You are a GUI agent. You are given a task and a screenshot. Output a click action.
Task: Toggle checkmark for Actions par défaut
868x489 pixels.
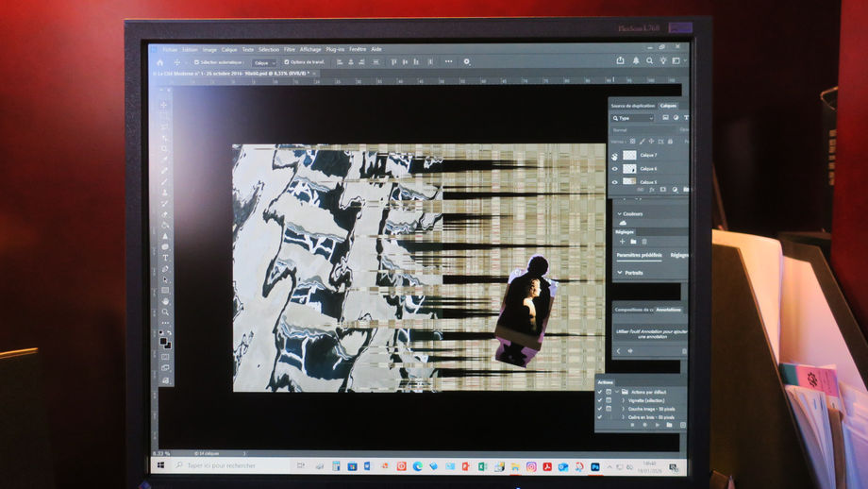tap(600, 392)
